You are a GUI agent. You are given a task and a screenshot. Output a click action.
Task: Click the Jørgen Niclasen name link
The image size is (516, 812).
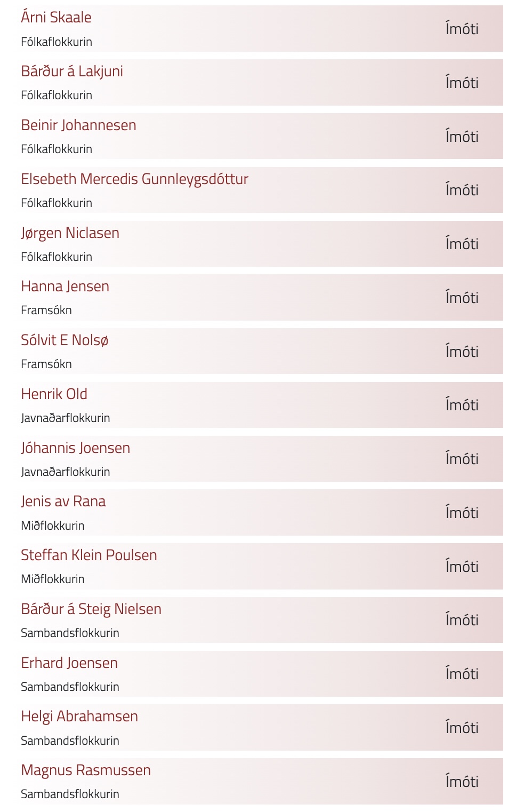pyautogui.click(x=70, y=233)
